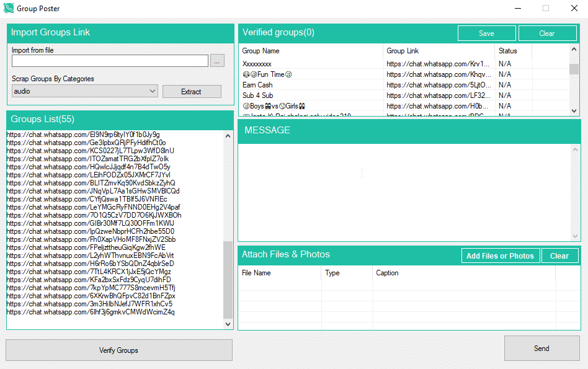This screenshot has width=588, height=369.
Task: Click link cell ending 5LjtO...
Action: point(439,85)
